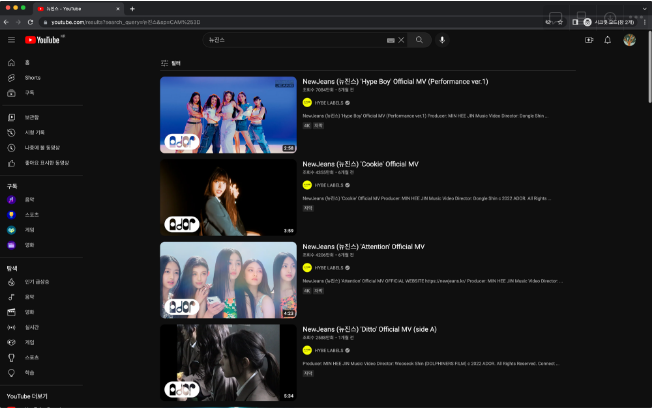Open the create video camera icon
Viewport: 652px width, 409px height.
(x=589, y=40)
